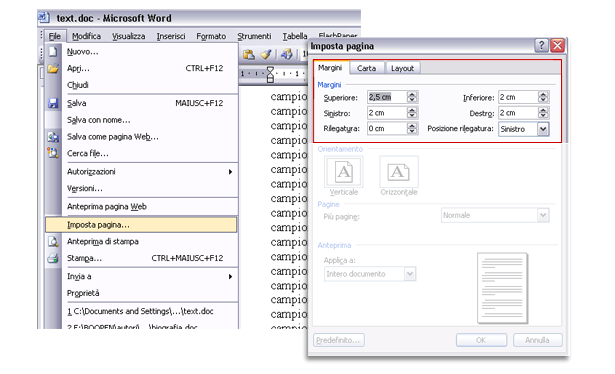Click the Sinistro margin spinner arrows
This screenshot has width=615, height=374.
[412, 113]
